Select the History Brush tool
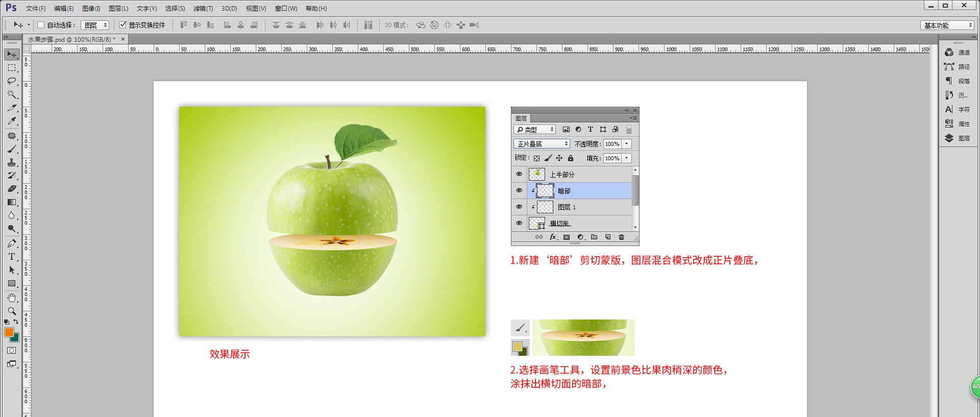980x417 pixels. pos(12,176)
